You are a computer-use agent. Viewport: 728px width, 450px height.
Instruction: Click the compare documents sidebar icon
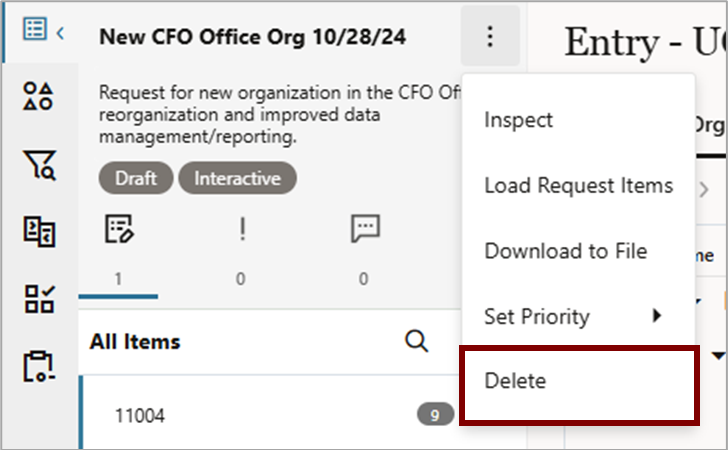38,231
